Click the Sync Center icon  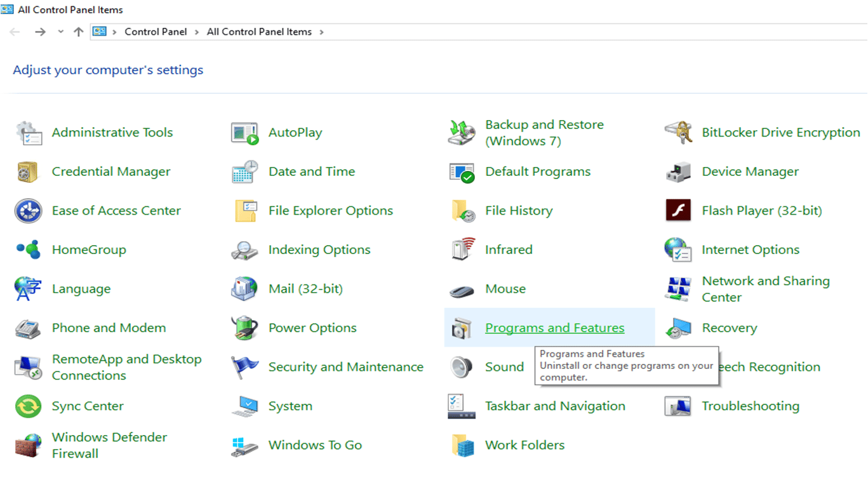tap(29, 406)
